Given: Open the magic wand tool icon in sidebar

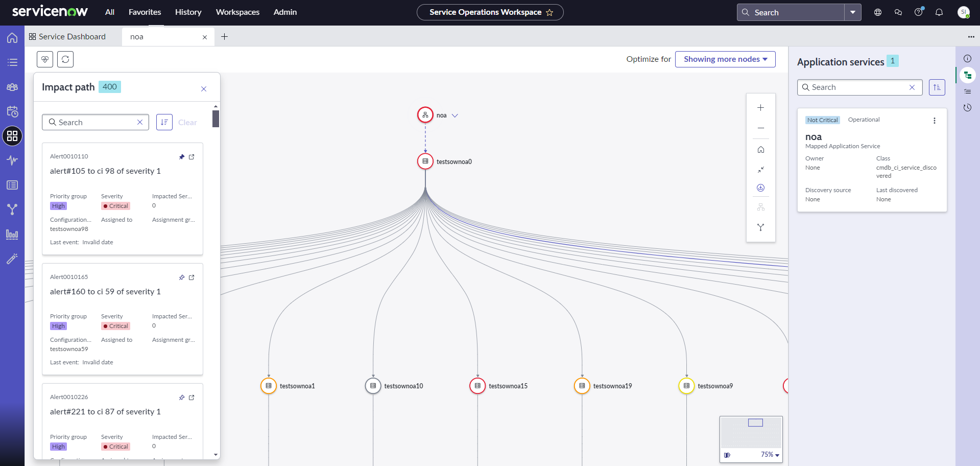Looking at the screenshot, I should pyautogui.click(x=12, y=259).
